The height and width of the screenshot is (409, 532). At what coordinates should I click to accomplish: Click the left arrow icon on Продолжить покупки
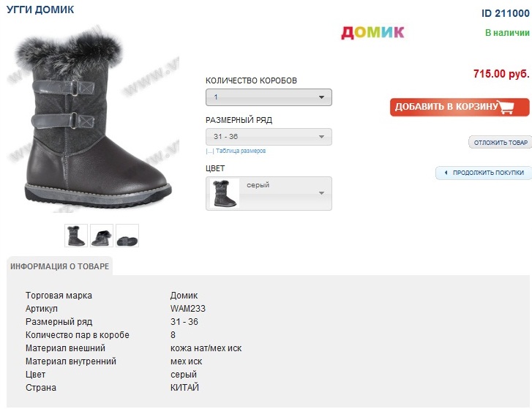click(446, 173)
